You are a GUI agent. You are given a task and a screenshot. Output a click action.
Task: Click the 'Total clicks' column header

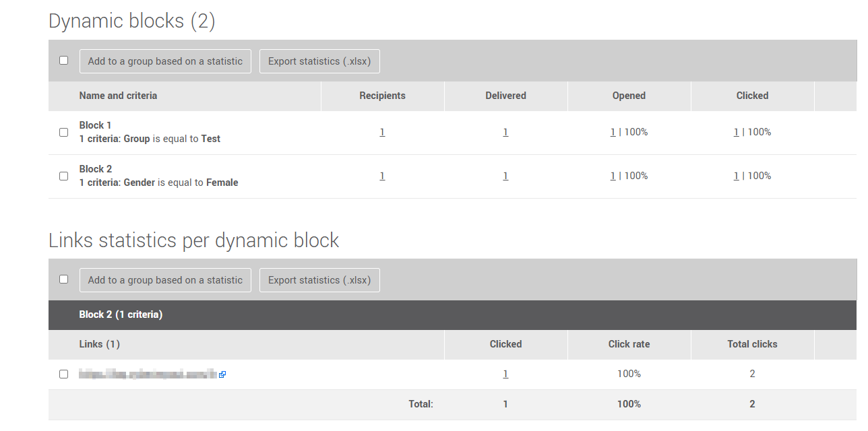(x=752, y=344)
